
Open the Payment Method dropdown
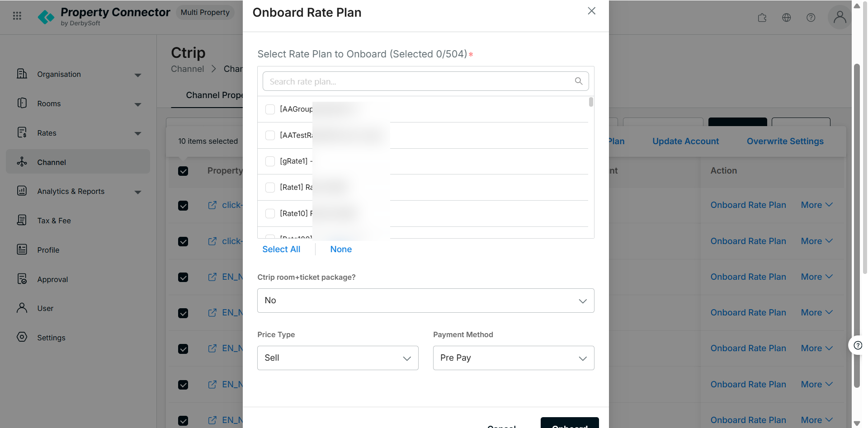tap(514, 358)
